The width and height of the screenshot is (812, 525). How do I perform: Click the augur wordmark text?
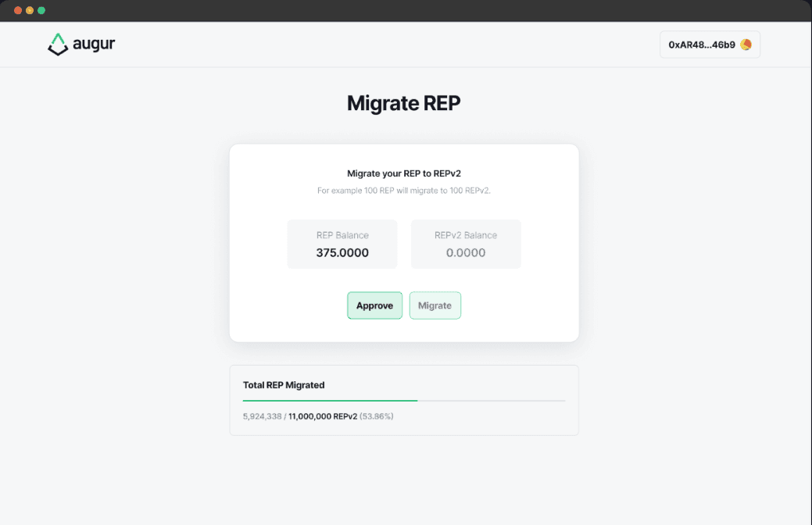(x=95, y=44)
